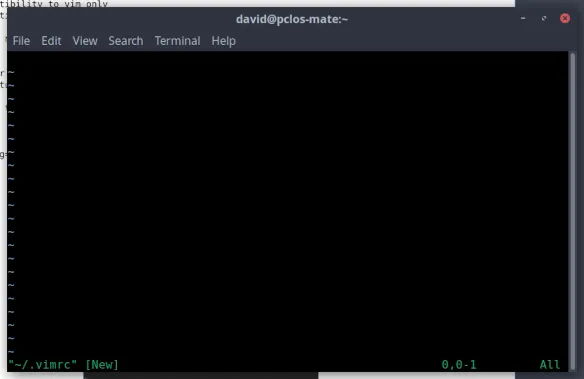584x379 pixels.
Task: Open the File menu
Action: (21, 41)
